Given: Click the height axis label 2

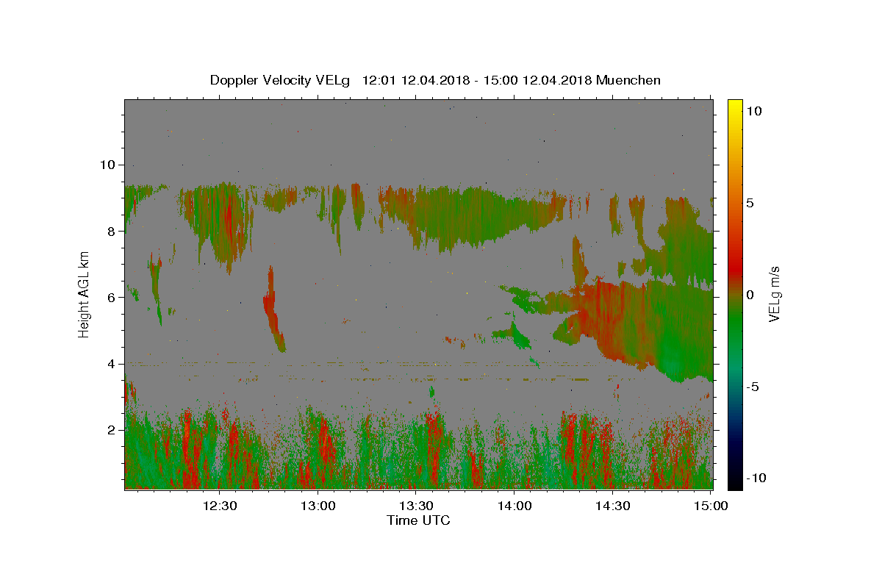Looking at the screenshot, I should [112, 430].
